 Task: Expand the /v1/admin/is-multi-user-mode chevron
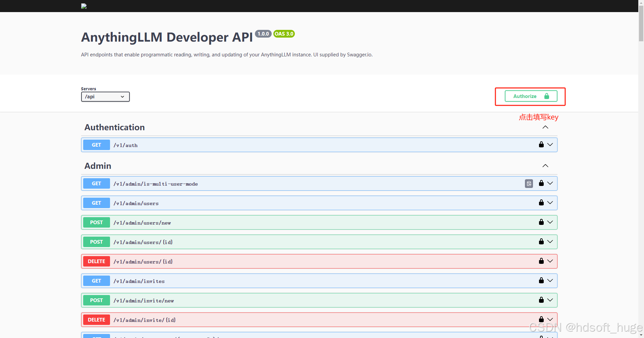[550, 183]
